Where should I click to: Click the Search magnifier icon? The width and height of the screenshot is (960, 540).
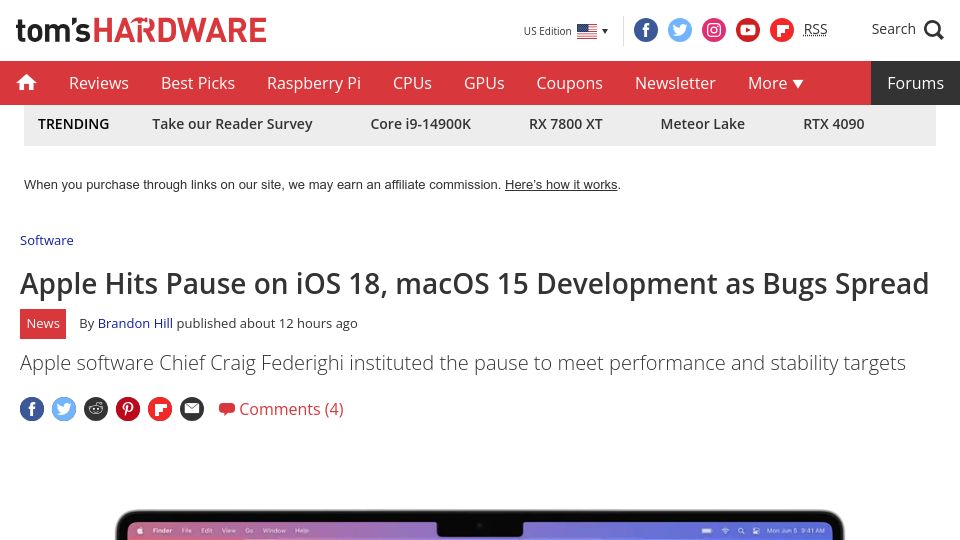click(934, 29)
